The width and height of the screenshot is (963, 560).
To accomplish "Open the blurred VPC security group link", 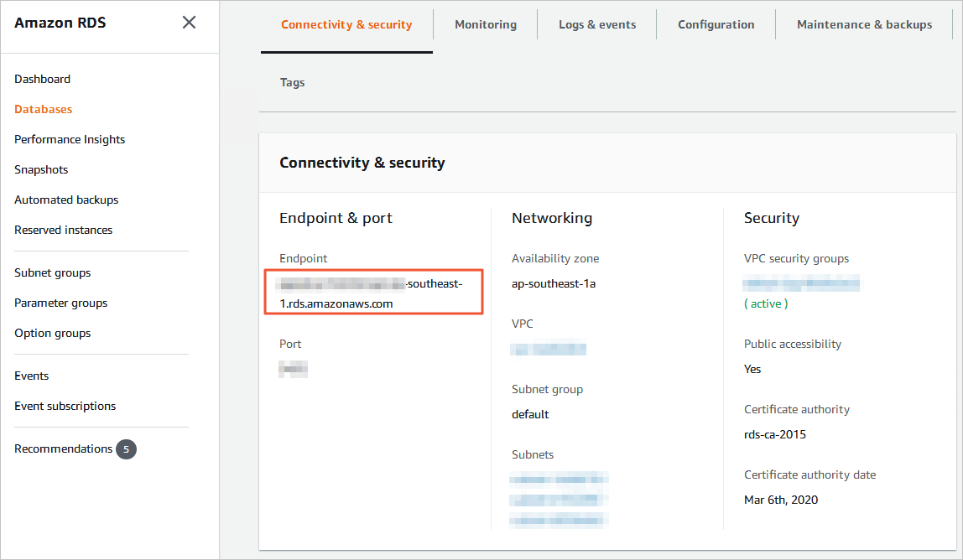I will (x=801, y=283).
